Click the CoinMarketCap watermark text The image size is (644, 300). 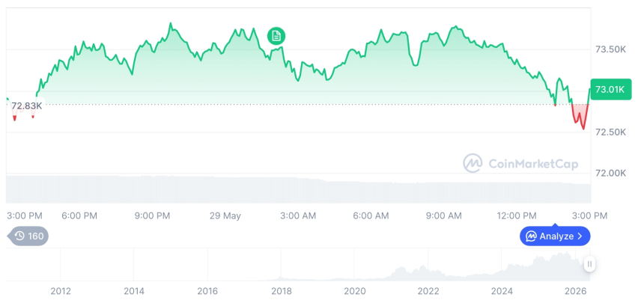(533, 164)
